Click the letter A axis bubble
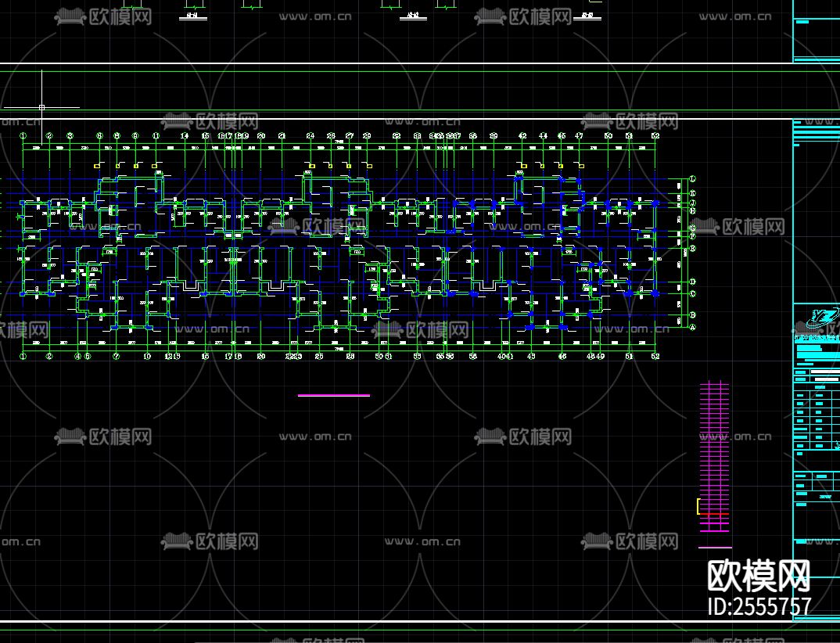Image resolution: width=840 pixels, height=643 pixels. 692,326
